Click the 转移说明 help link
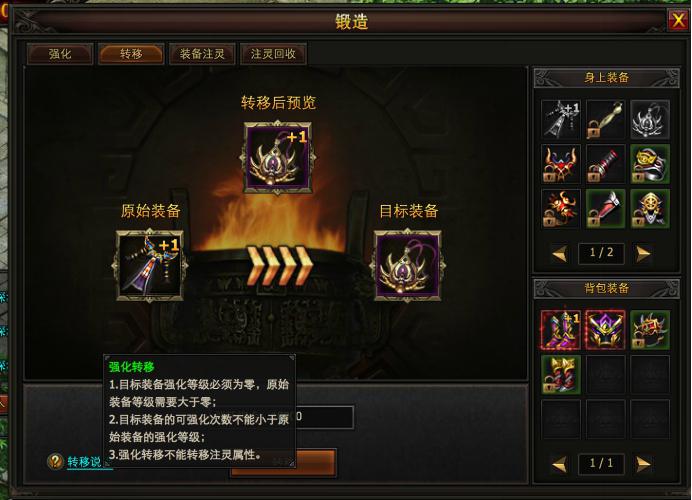The width and height of the screenshot is (692, 500). coord(84,462)
